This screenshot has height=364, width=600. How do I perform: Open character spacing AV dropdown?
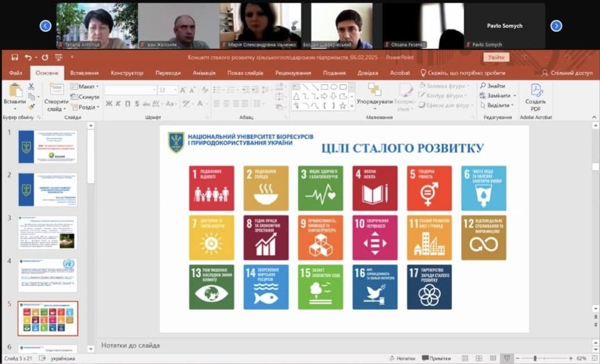pos(156,103)
